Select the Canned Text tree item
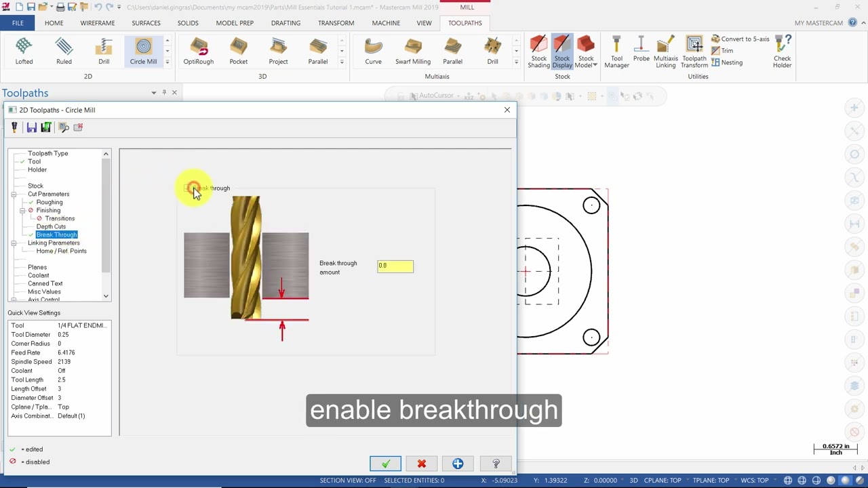 click(45, 283)
